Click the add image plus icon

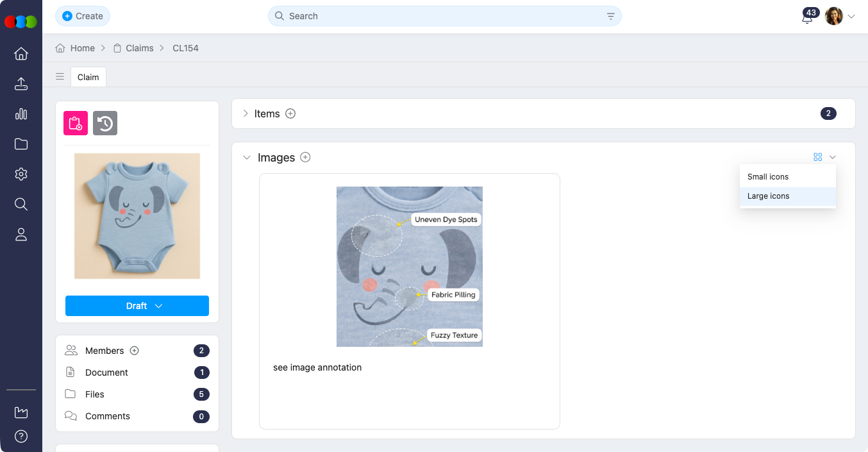click(x=306, y=157)
